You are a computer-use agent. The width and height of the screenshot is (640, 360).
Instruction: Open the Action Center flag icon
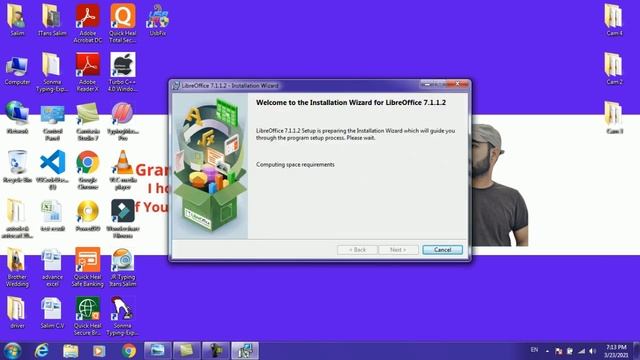point(558,351)
